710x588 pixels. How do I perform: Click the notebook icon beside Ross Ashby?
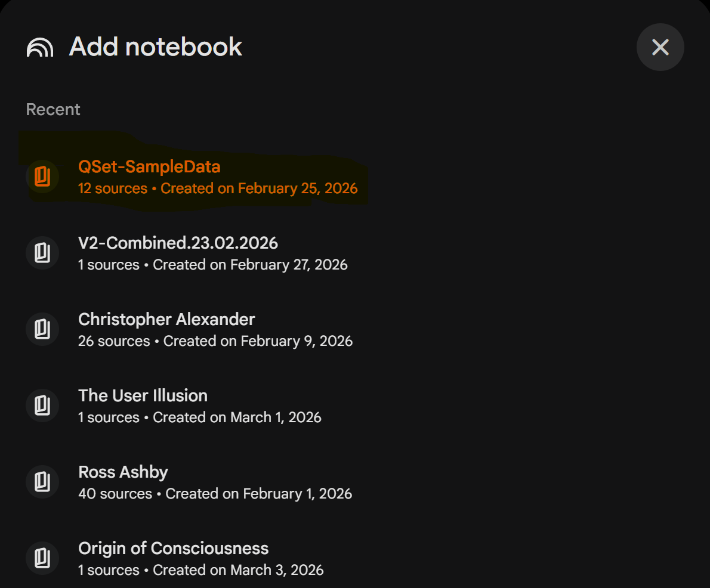(x=42, y=482)
